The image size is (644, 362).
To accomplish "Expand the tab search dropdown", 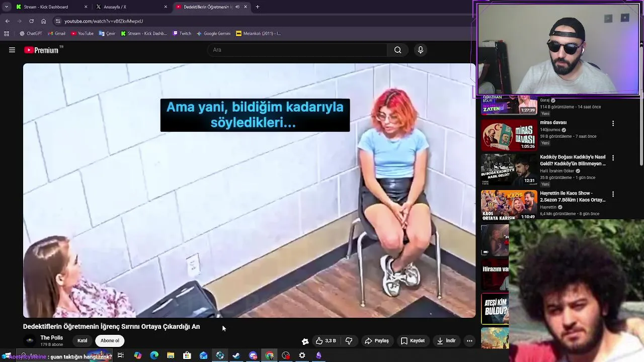I will 7,7.
